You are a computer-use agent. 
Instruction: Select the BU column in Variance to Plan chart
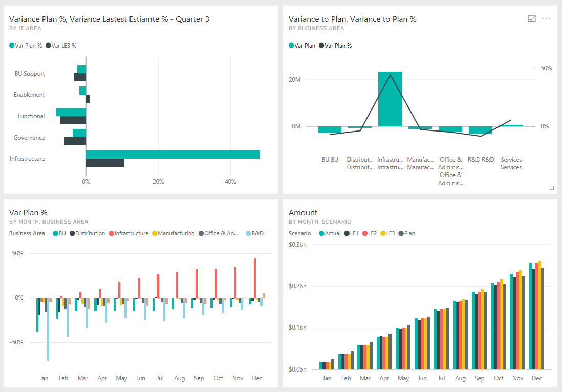tap(330, 129)
